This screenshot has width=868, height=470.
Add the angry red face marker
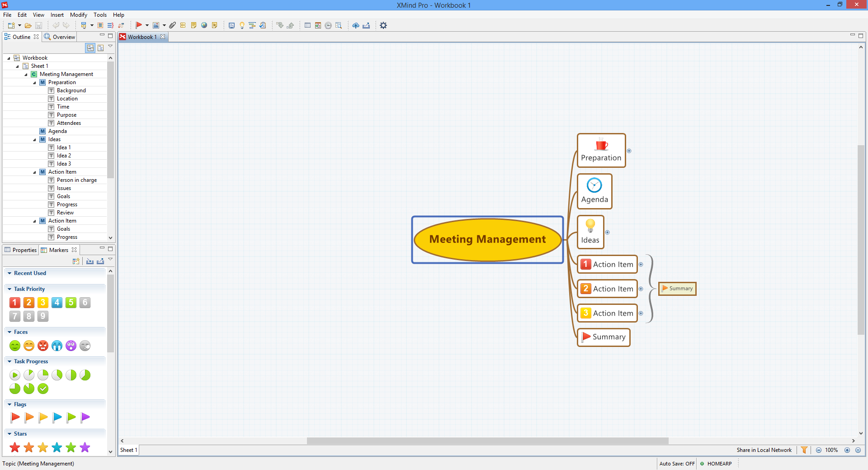pyautogui.click(x=43, y=346)
